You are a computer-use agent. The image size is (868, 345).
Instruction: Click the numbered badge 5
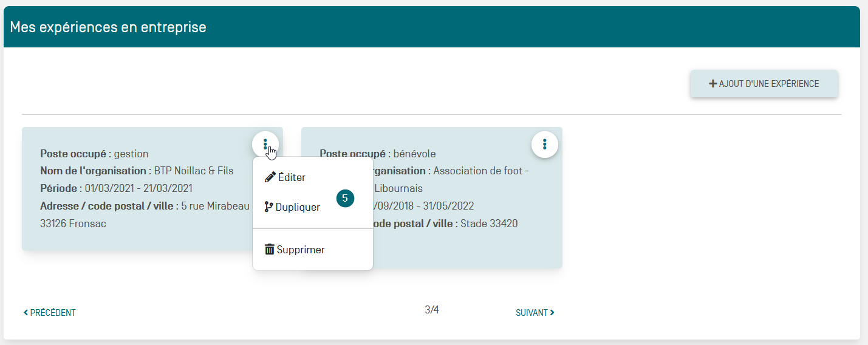pos(345,198)
